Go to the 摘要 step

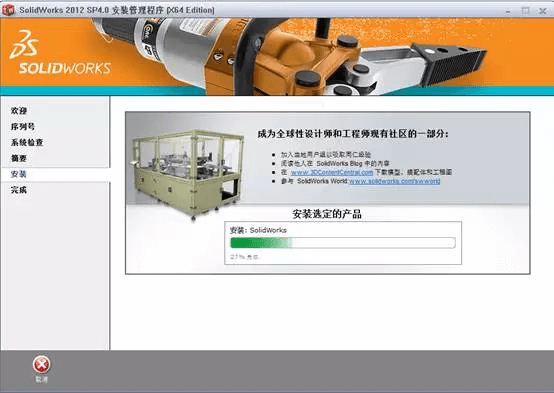coord(19,158)
